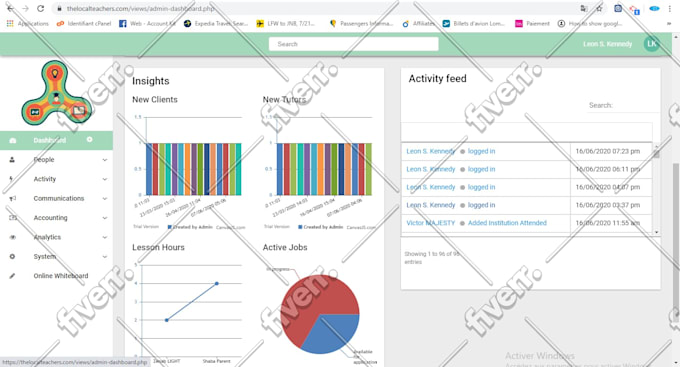Viewport: 680px width, 367px height.
Task: Click the Analytics eye icon
Action: pyautogui.click(x=13, y=237)
